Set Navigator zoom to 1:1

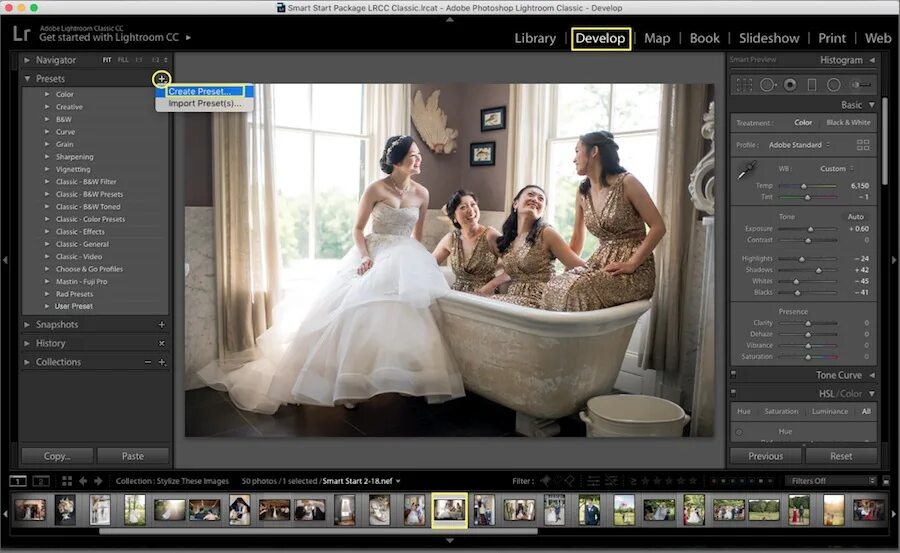(x=139, y=60)
